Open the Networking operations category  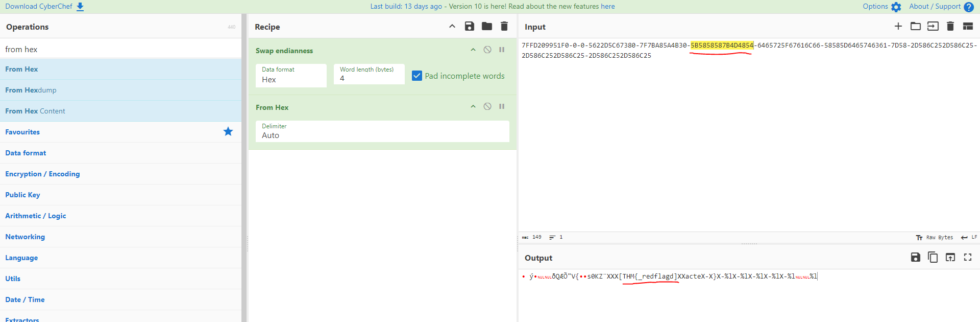coord(25,237)
